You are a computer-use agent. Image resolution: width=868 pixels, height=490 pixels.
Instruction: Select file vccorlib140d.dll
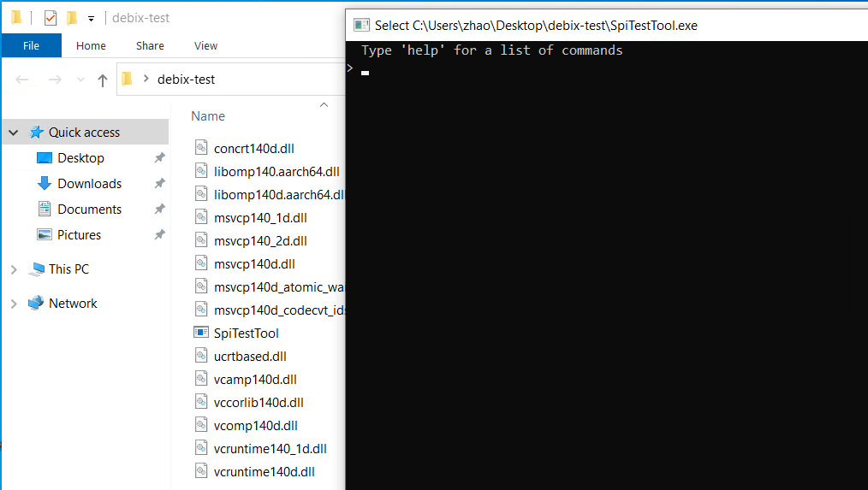[259, 403]
